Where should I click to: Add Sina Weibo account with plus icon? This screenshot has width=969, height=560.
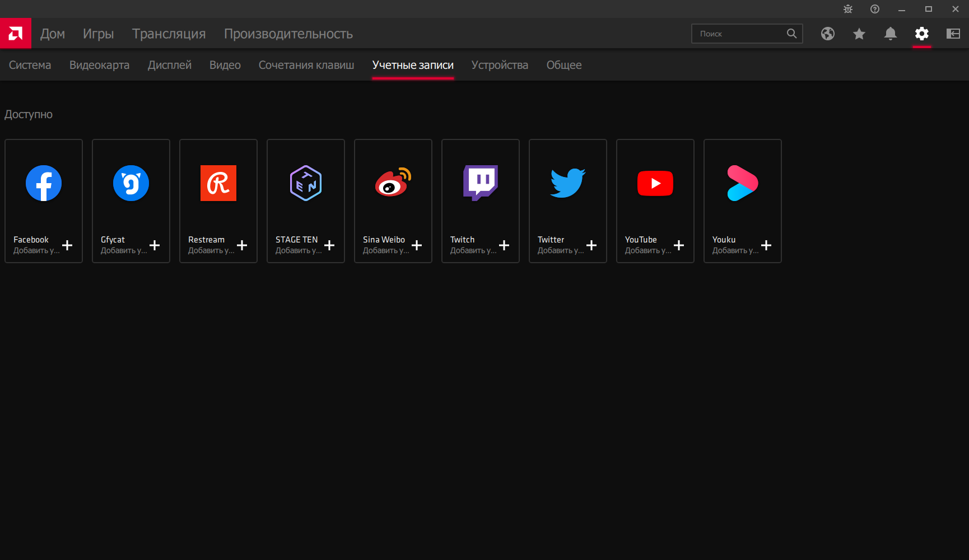(x=417, y=245)
